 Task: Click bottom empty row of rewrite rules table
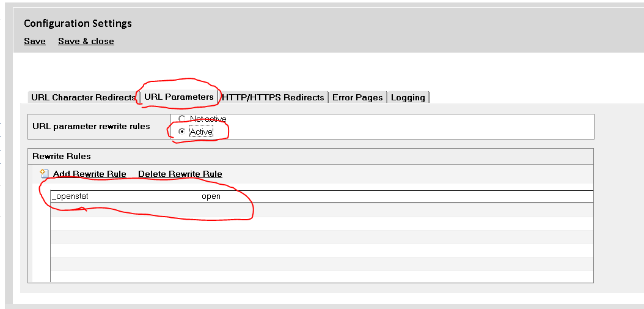321,277
